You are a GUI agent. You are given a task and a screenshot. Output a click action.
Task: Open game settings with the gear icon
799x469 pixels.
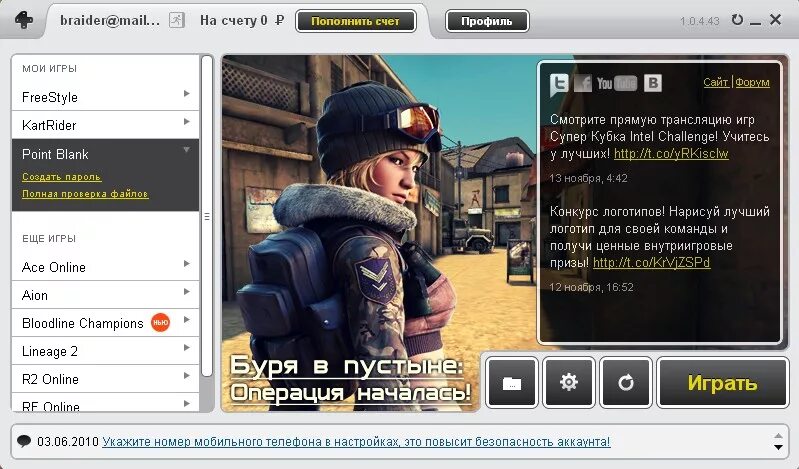tap(569, 383)
